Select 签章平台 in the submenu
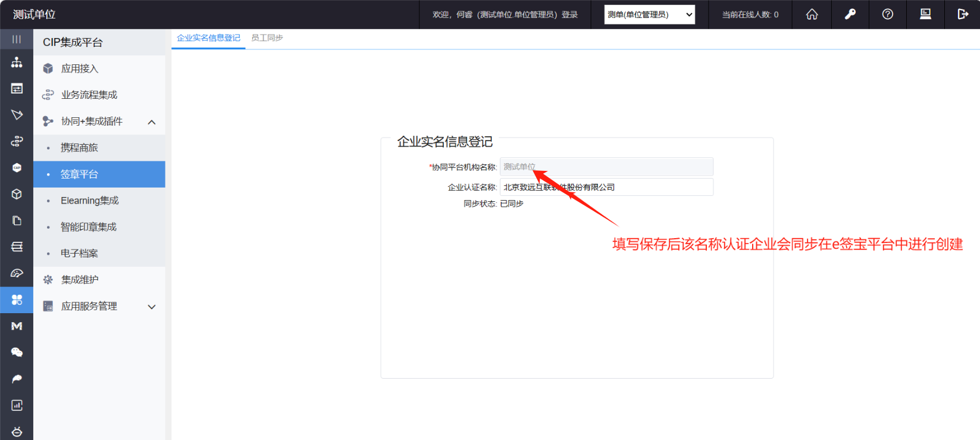 click(x=99, y=174)
